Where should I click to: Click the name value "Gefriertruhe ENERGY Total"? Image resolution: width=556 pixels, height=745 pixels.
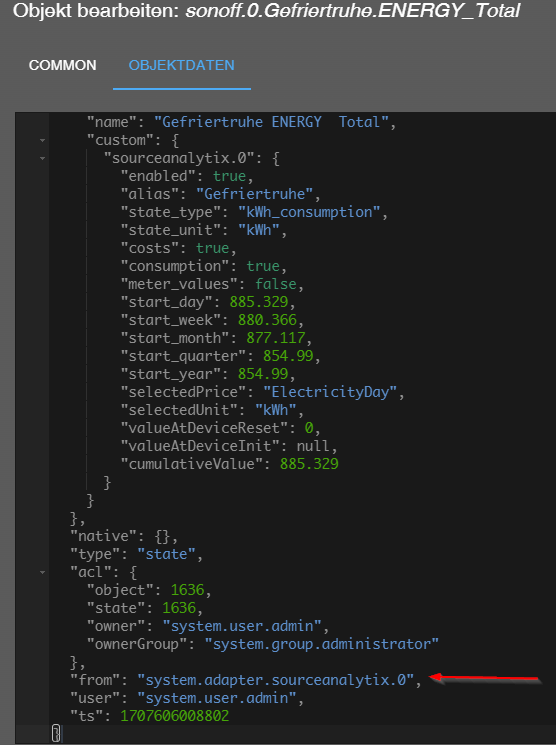(271, 123)
